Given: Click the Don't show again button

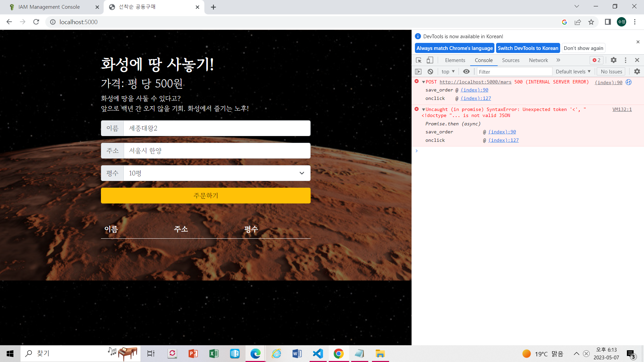Looking at the screenshot, I should pos(583,48).
